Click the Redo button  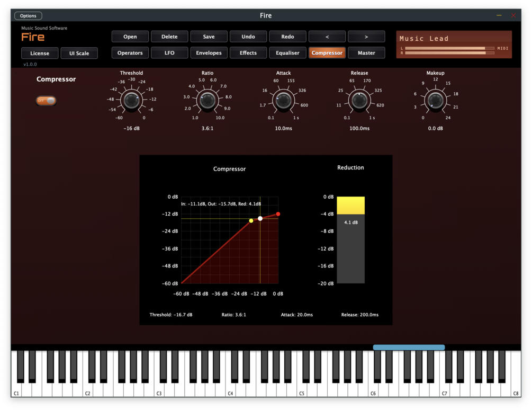pos(287,37)
